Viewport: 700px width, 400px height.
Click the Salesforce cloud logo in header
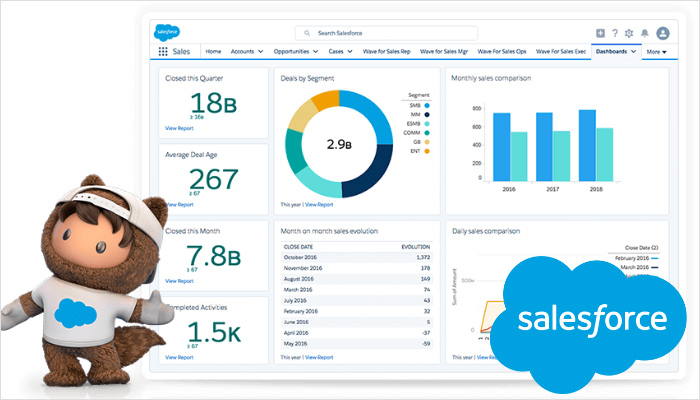167,33
